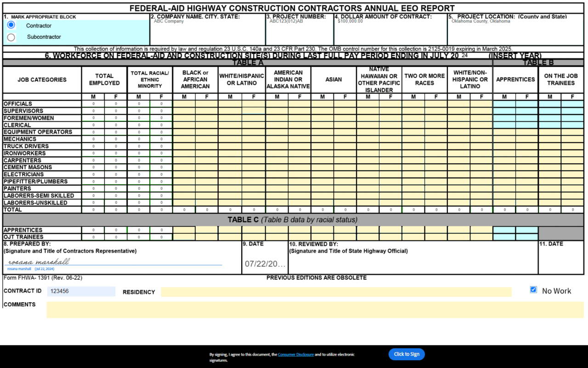Screen dimensions: 588x368
Task: Click into the Residency text field
Action: 335,292
